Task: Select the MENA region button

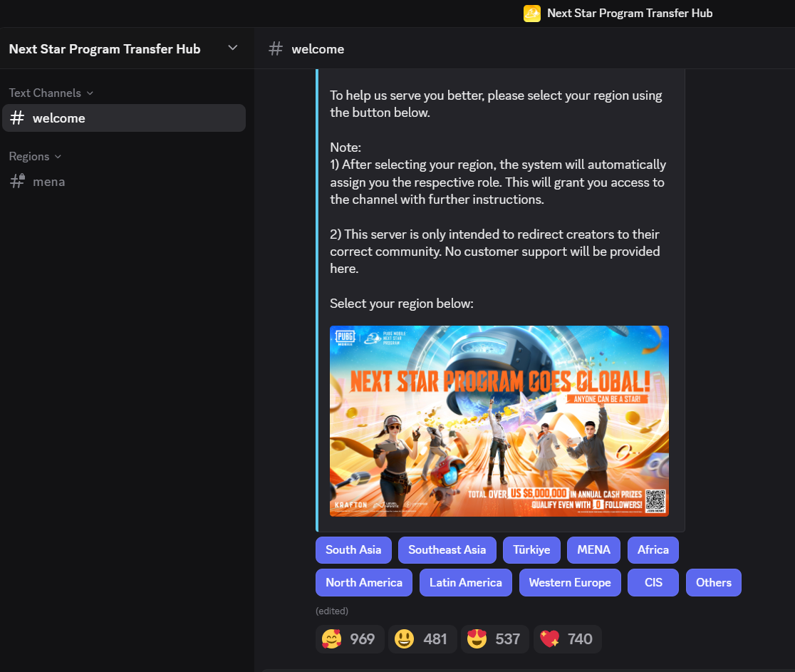Action: coord(593,549)
